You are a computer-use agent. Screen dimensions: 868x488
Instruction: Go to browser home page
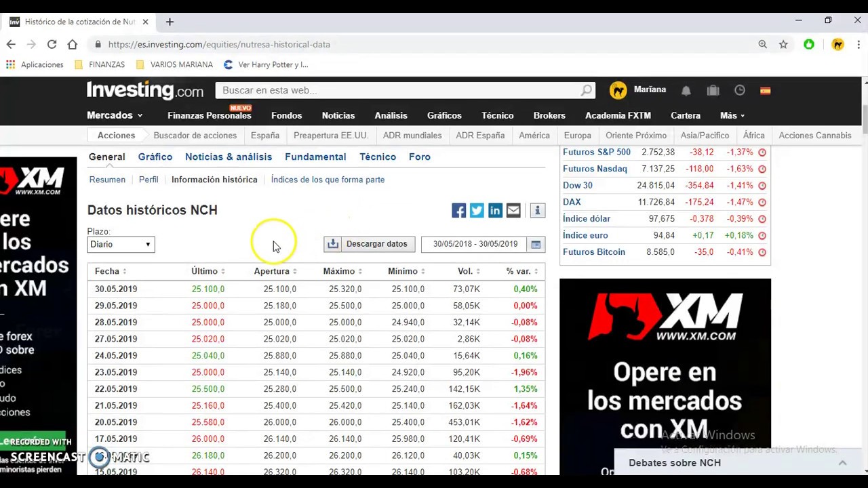click(73, 44)
